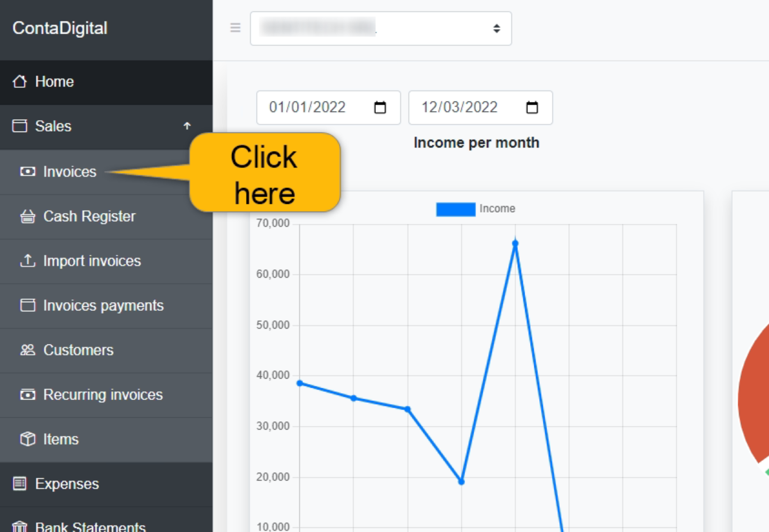Click the Cash Register basket icon

28,216
